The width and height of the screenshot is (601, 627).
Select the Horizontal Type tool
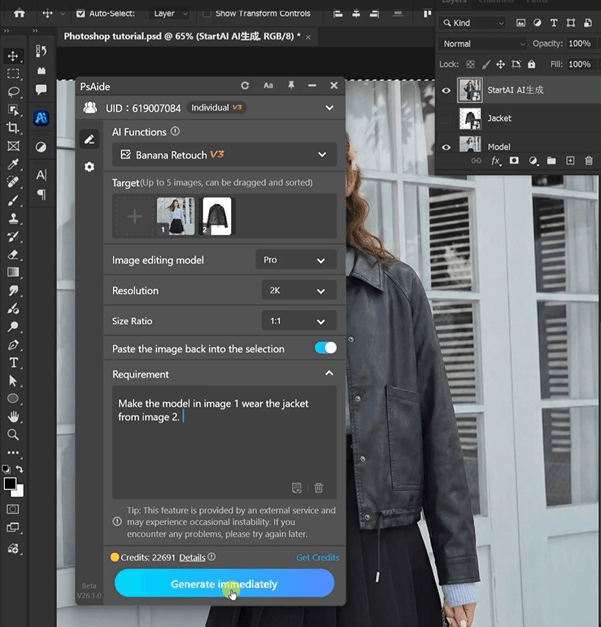(14, 362)
